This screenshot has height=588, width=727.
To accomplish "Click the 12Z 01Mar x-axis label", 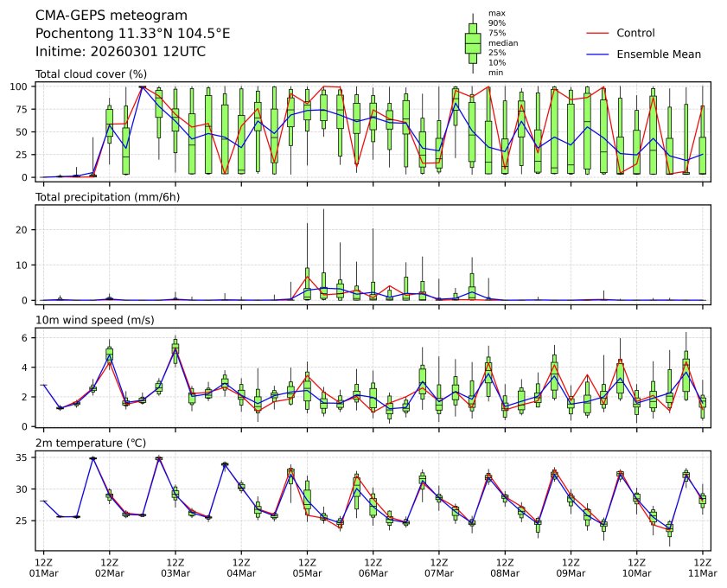I will 43,567.
